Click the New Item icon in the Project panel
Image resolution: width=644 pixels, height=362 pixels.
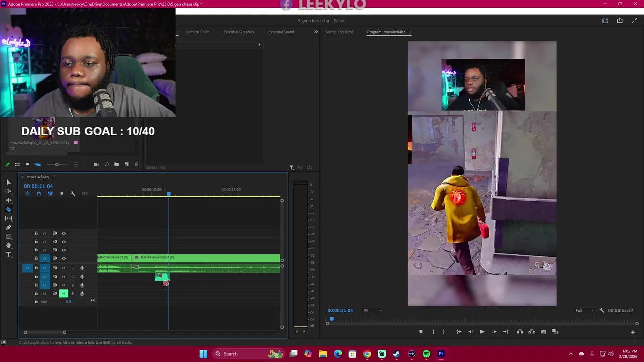pyautogui.click(x=126, y=164)
